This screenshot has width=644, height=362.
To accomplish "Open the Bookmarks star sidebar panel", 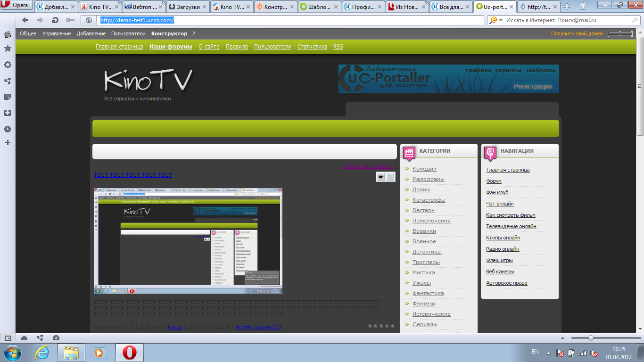I will [x=8, y=48].
